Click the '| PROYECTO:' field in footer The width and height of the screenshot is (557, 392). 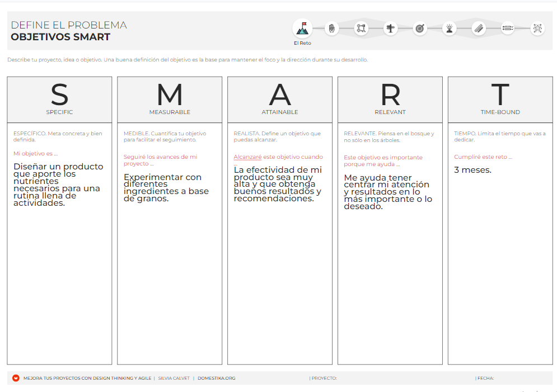[x=323, y=378]
